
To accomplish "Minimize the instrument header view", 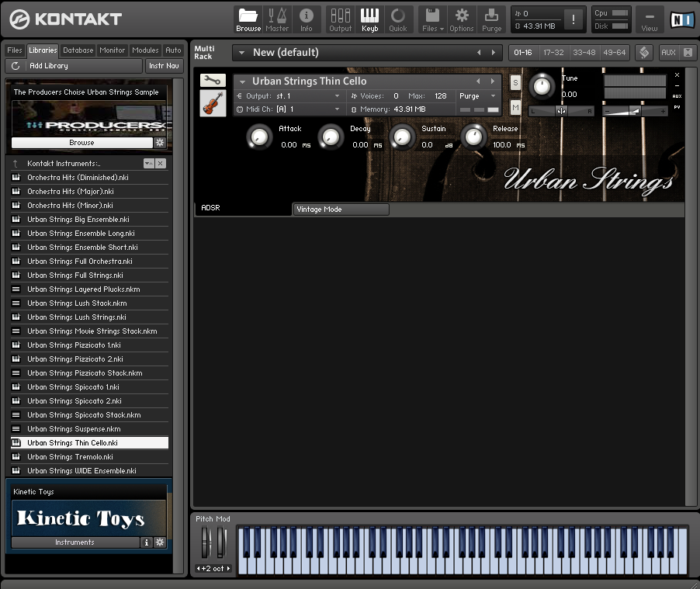I will (677, 85).
